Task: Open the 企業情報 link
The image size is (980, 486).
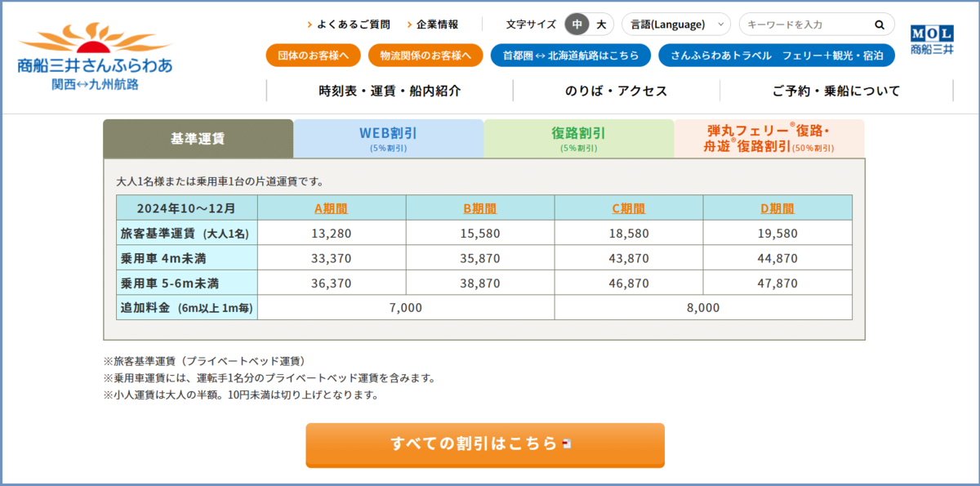Action: 437,25
